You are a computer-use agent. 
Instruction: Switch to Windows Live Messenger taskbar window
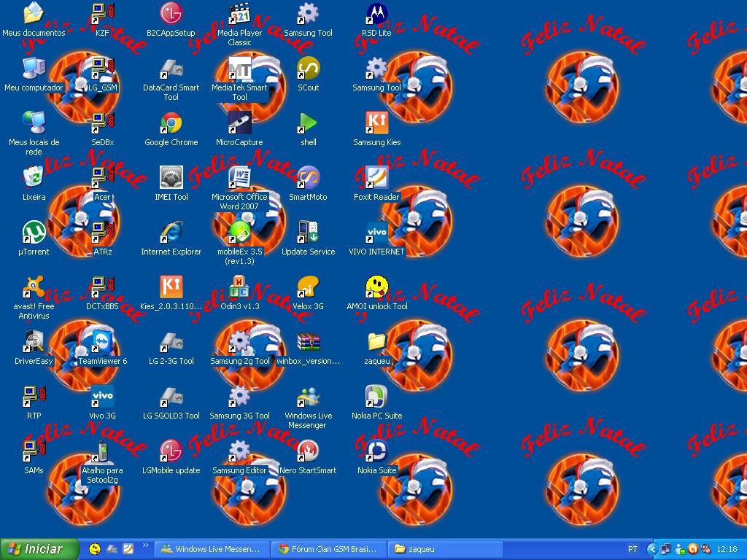pos(212,549)
